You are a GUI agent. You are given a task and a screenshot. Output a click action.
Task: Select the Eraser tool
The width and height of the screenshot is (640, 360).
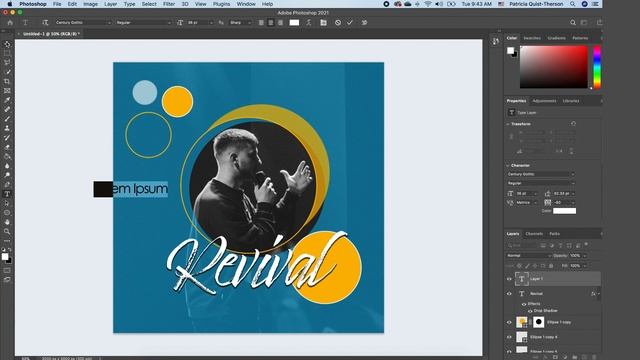point(7,147)
